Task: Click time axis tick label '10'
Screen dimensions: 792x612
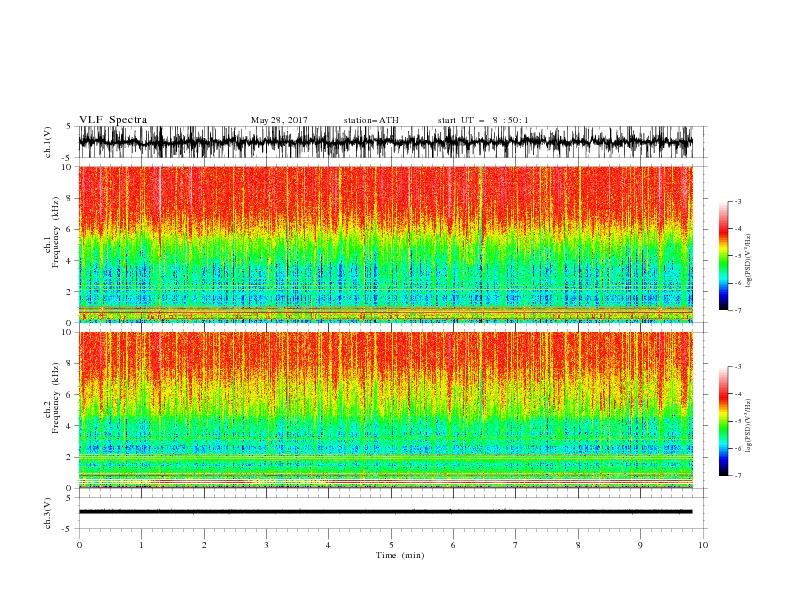Action: 703,545
